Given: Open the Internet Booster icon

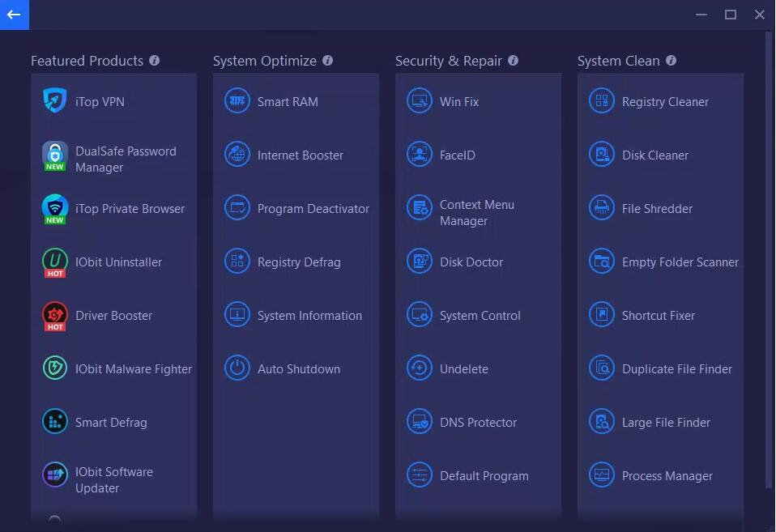Looking at the screenshot, I should point(237,155).
